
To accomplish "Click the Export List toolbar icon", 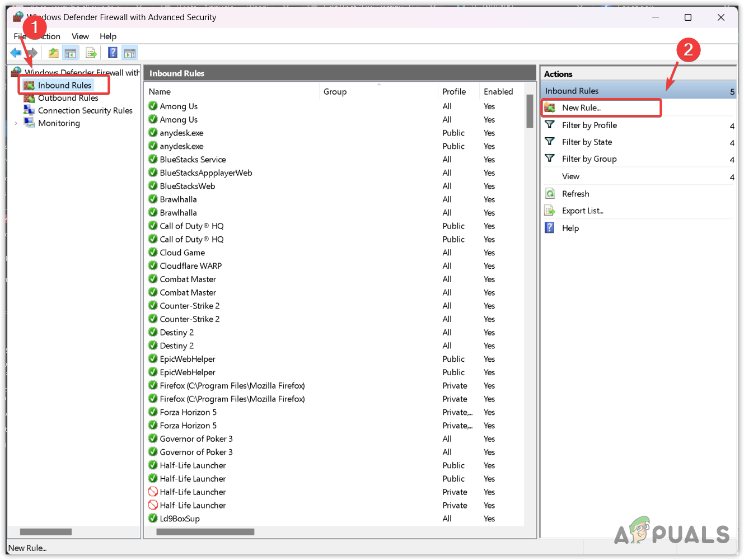I will tap(91, 53).
